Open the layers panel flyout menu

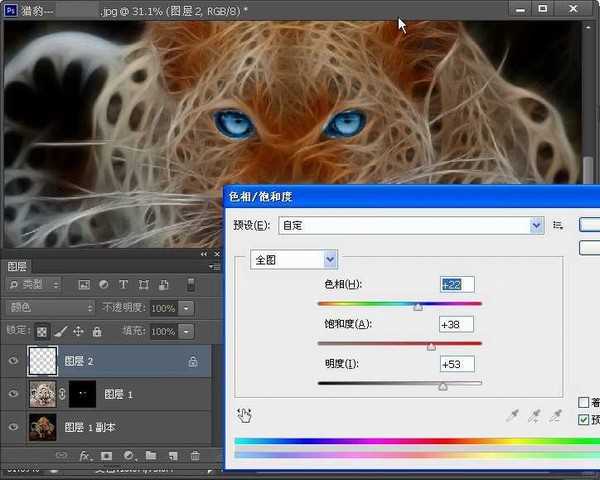point(214,267)
